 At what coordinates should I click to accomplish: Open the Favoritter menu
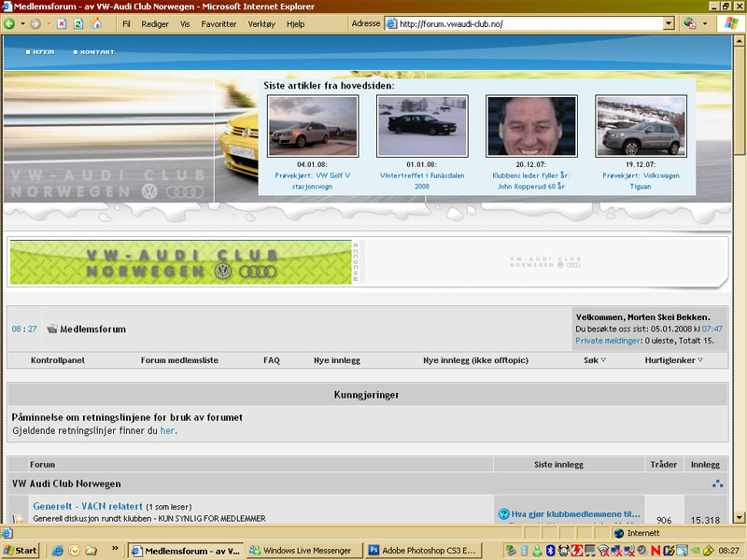(219, 23)
